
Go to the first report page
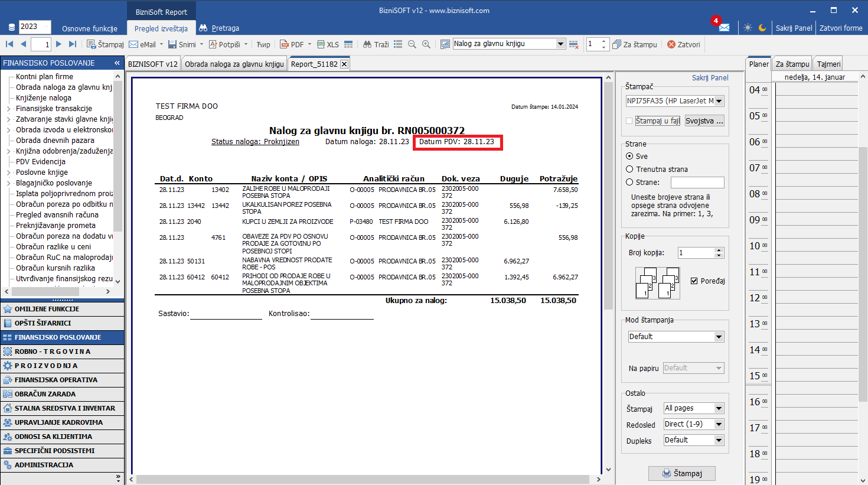[9, 44]
